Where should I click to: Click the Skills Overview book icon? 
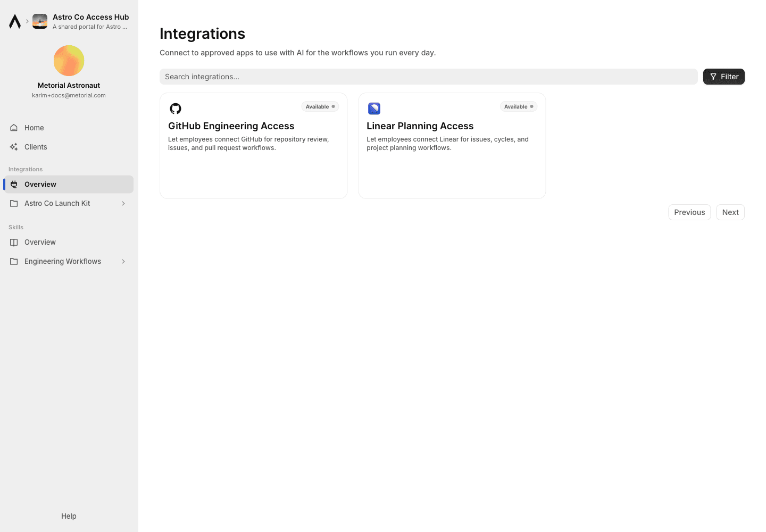pyautogui.click(x=14, y=242)
